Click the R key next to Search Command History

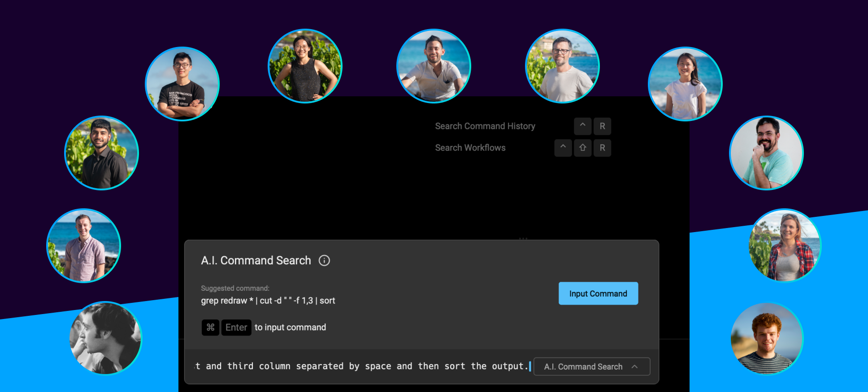(x=602, y=126)
